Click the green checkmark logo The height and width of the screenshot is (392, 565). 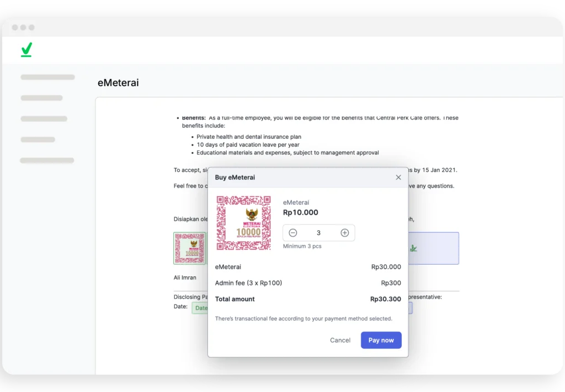coord(26,50)
